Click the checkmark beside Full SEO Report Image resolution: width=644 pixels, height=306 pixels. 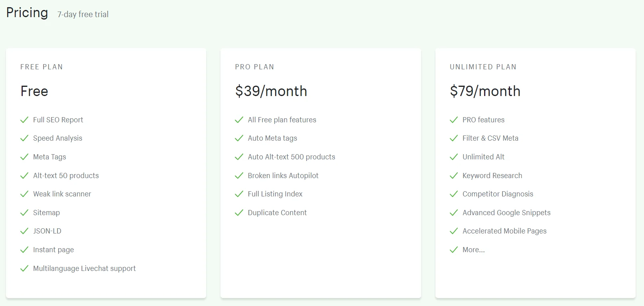(24, 120)
